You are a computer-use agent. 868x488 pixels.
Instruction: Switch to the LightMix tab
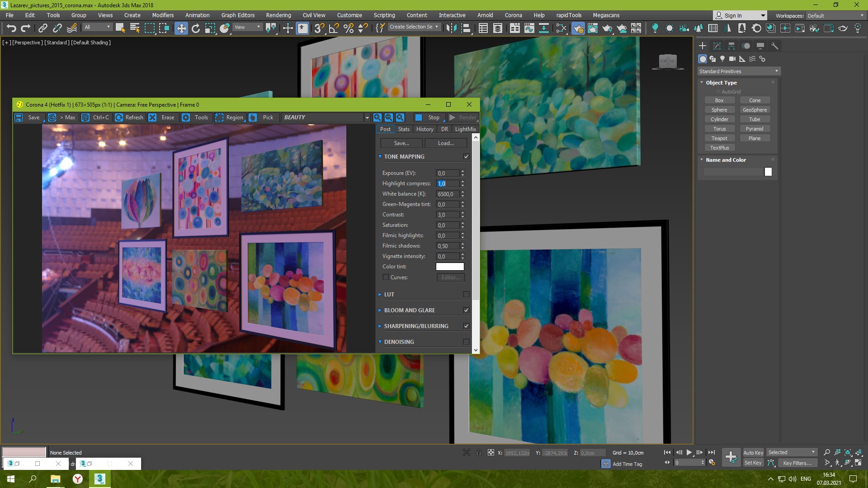point(465,129)
